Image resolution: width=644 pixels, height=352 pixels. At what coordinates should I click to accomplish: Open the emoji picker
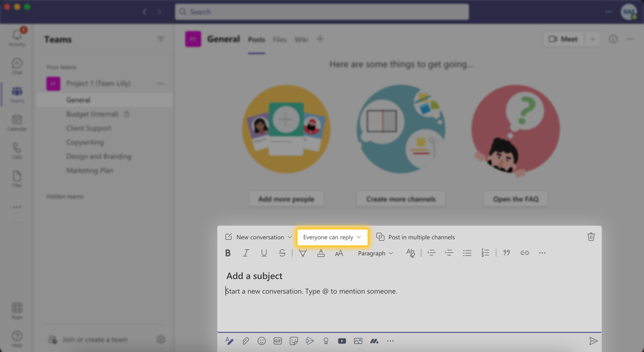pos(262,341)
